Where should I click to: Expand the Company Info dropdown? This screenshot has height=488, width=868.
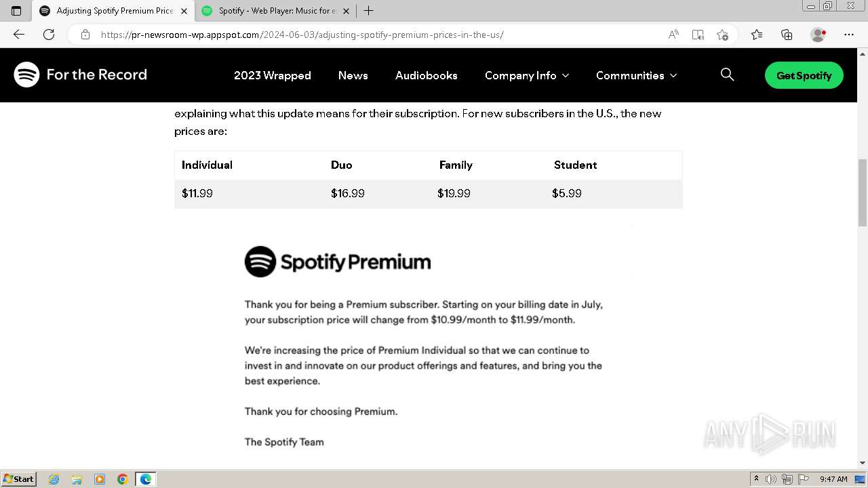click(x=527, y=75)
